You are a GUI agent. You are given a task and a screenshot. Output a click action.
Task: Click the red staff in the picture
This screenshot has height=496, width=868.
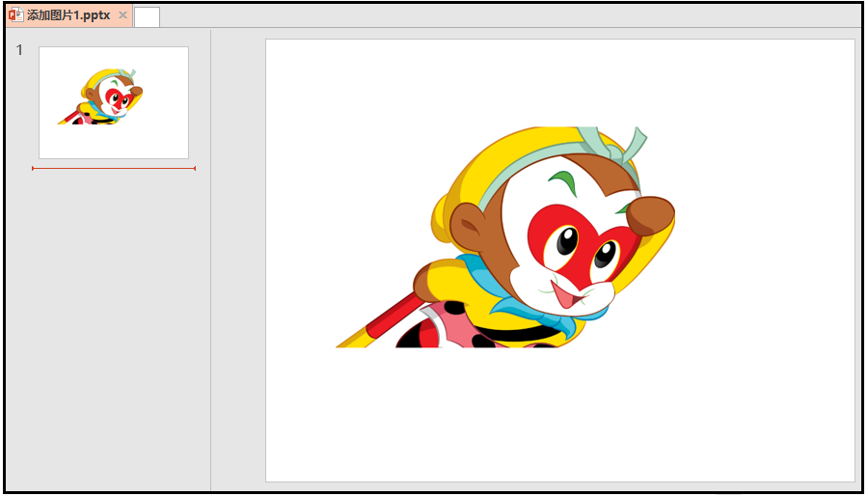[391, 321]
